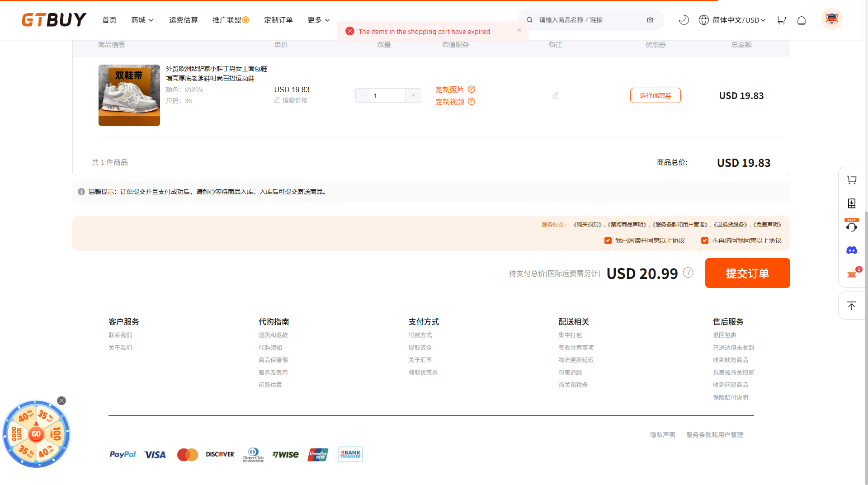Image resolution: width=868 pixels, height=485 pixels.
Task: Open the shopping cart in header
Action: tap(781, 20)
